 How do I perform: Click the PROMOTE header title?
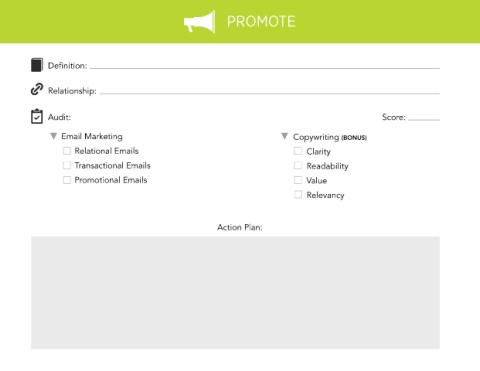pos(261,22)
